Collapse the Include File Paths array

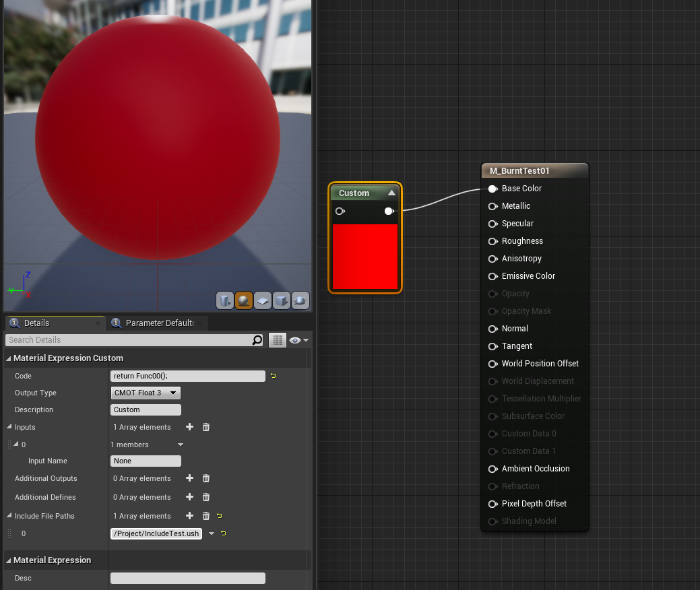(9, 515)
